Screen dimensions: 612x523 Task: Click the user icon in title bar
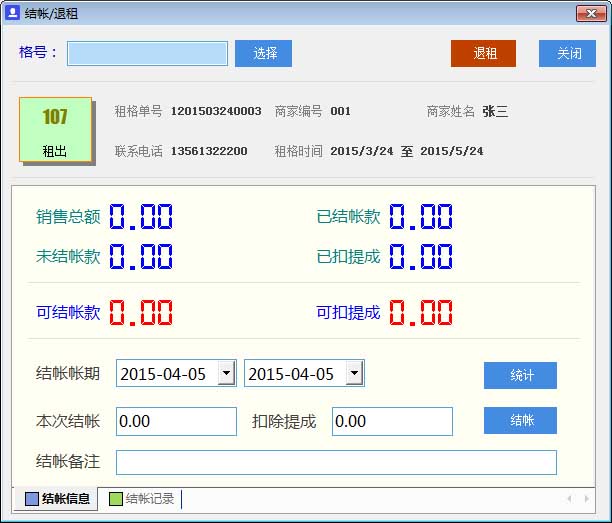click(x=12, y=13)
